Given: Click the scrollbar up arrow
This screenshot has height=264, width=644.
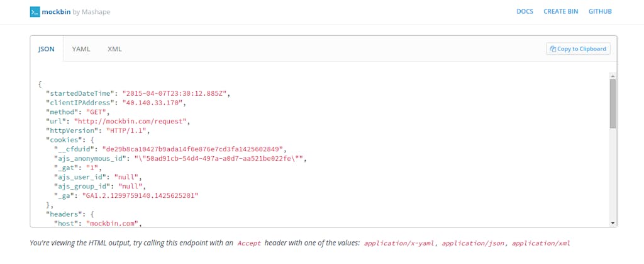Looking at the screenshot, I should coord(613,76).
